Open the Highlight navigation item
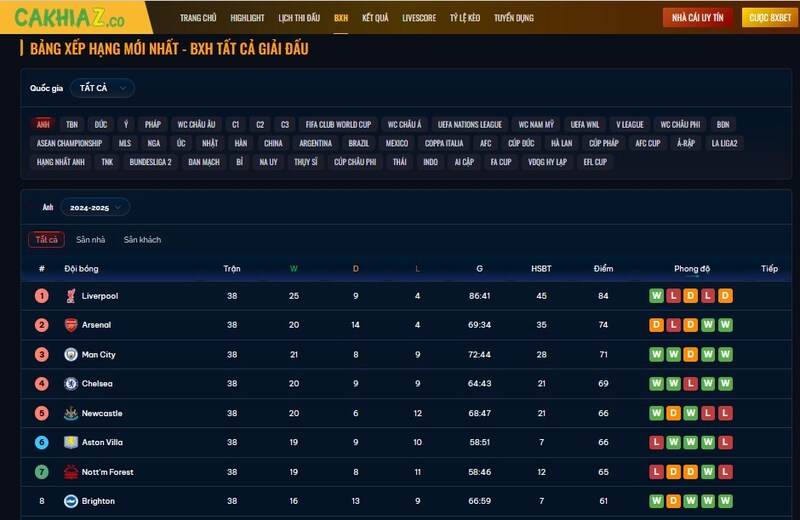Screen dimensions: 800x520 pos(247,18)
